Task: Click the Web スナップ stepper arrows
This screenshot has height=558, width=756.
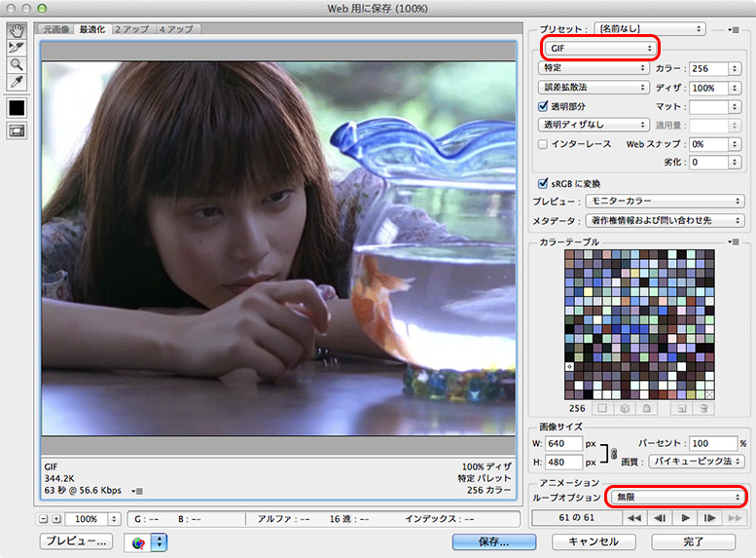Action: point(735,144)
